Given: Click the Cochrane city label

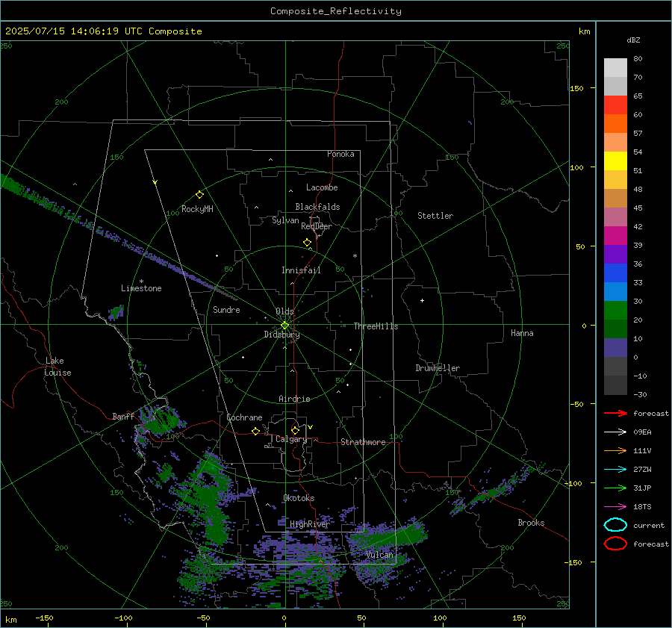Looking at the screenshot, I should click(x=244, y=417).
